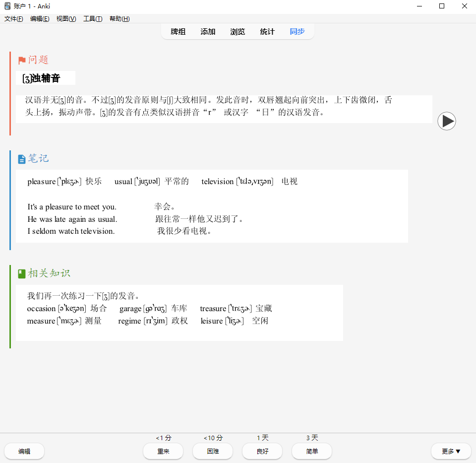476x463 pixels.
Task: Open the 浏览 card browser
Action: (238, 32)
